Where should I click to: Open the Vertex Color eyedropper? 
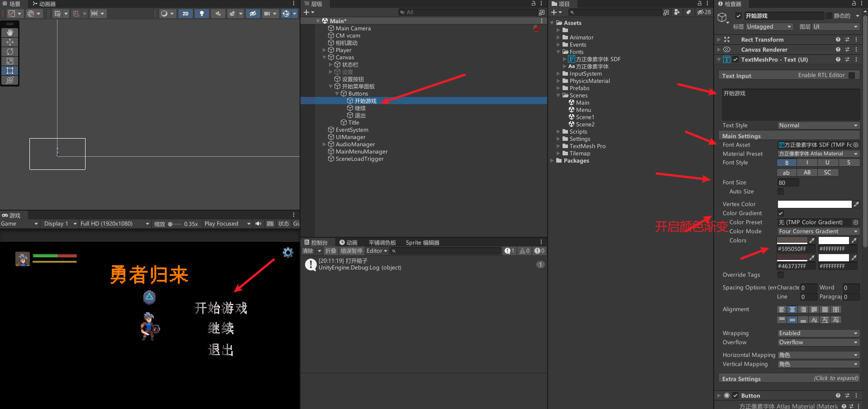click(x=857, y=204)
